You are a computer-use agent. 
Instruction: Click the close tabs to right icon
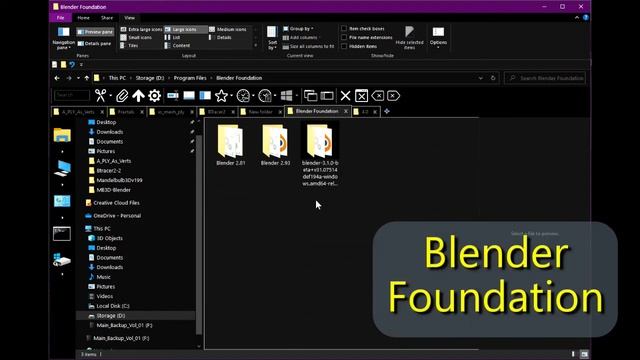pos(393,96)
